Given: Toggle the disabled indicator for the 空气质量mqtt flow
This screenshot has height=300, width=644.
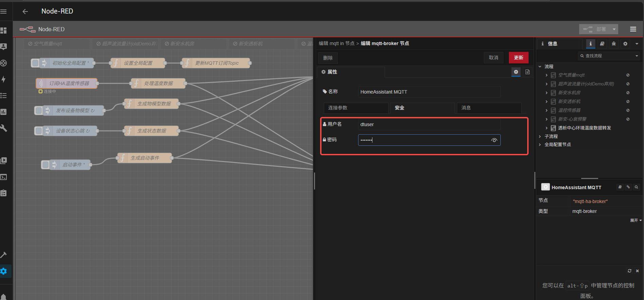Looking at the screenshot, I should tap(628, 75).
